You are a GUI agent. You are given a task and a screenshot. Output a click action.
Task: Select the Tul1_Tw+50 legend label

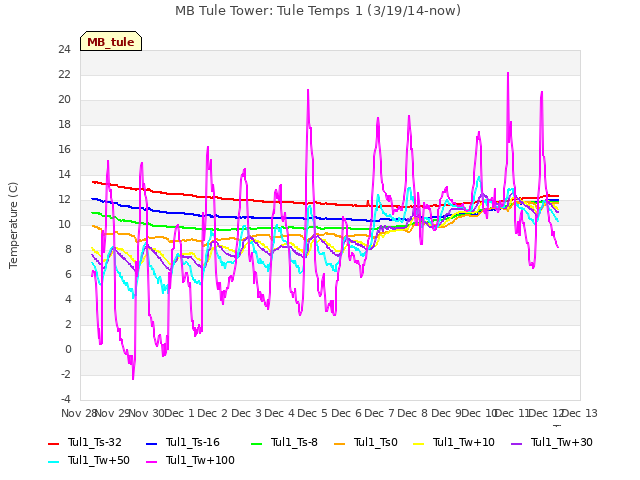(x=99, y=460)
